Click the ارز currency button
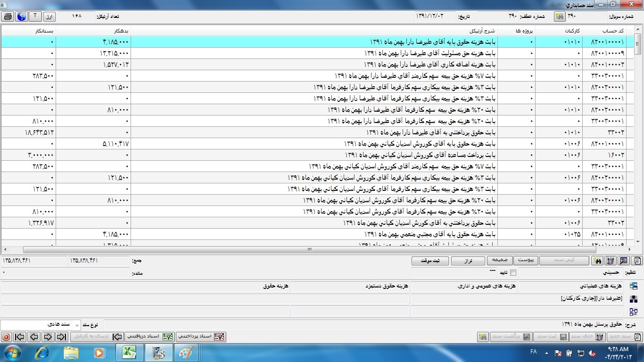644x362 pixels. tap(50, 16)
